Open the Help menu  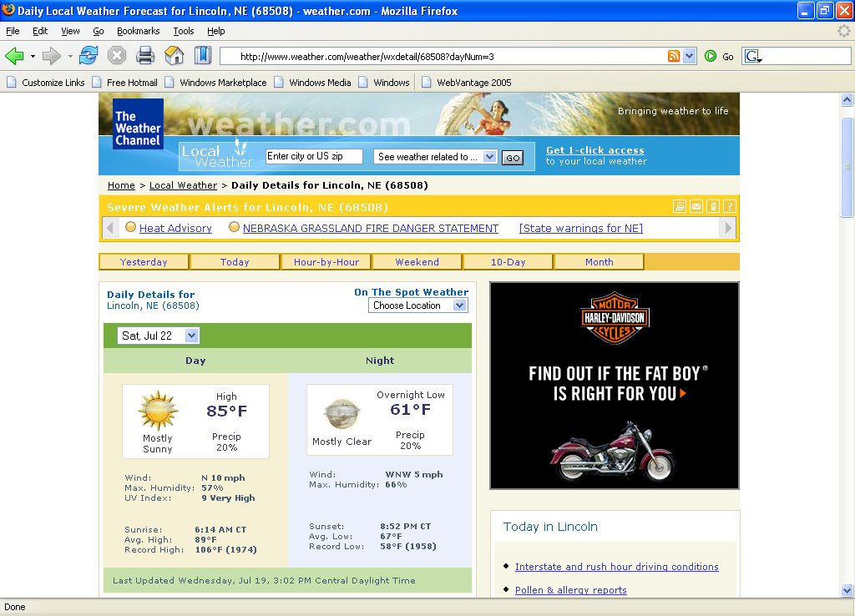click(216, 31)
